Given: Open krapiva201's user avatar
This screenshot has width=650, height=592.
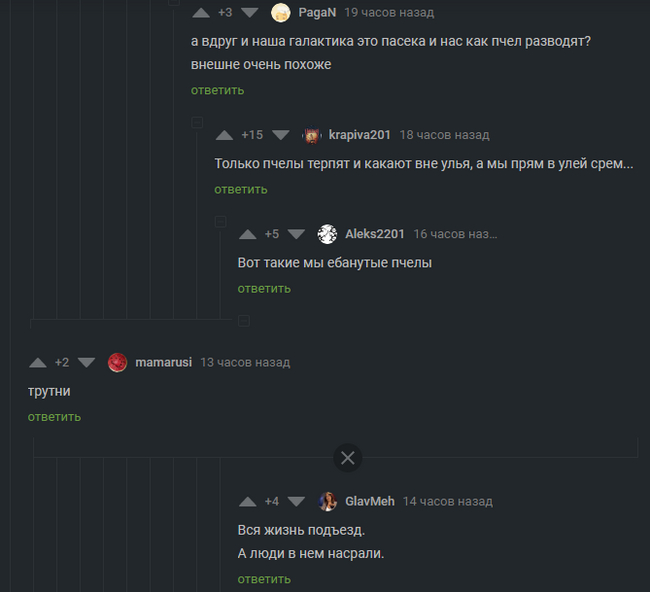Looking at the screenshot, I should click(x=312, y=135).
